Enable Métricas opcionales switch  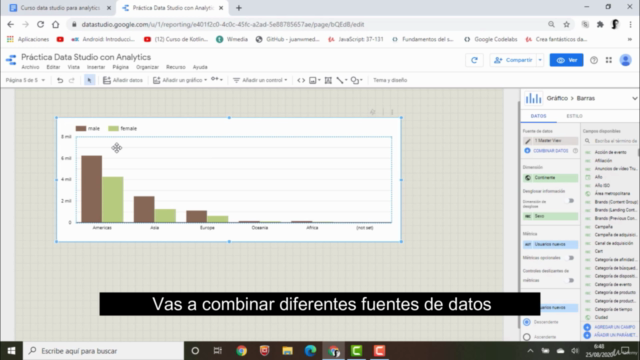coord(571,258)
